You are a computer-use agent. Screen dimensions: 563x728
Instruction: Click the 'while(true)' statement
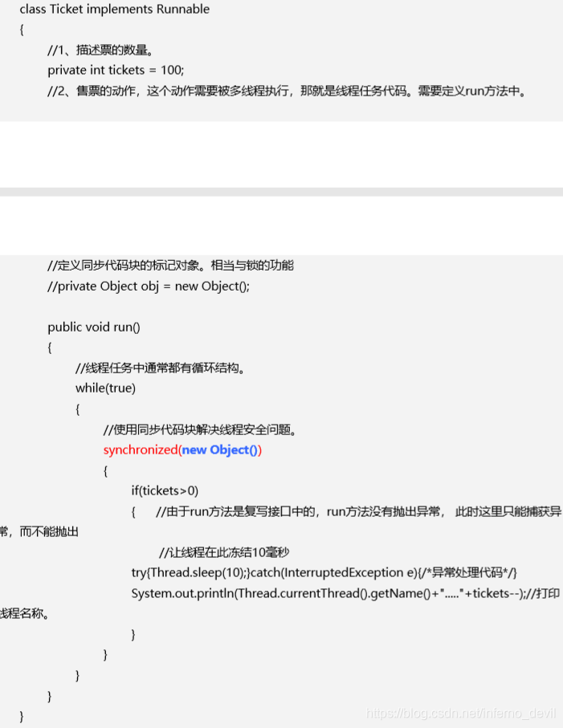(105, 388)
